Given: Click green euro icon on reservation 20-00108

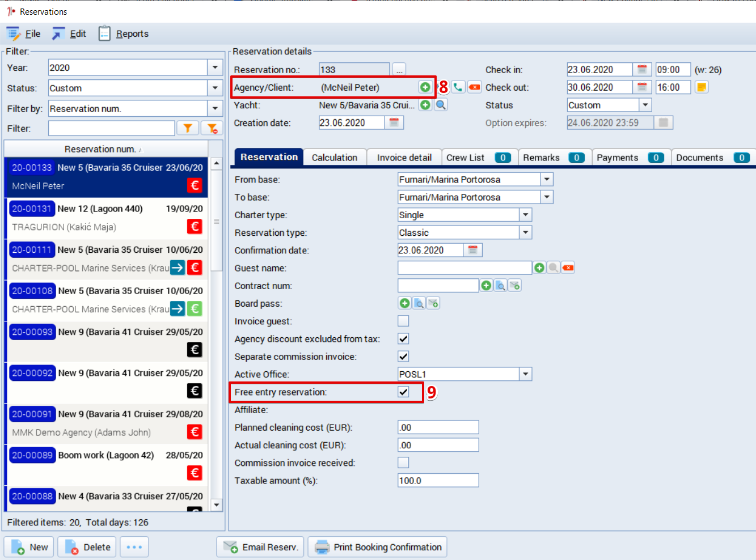Looking at the screenshot, I should tap(195, 309).
